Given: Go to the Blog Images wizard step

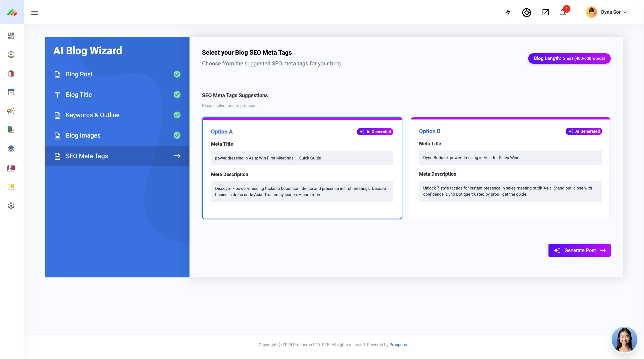Looking at the screenshot, I should [x=117, y=135].
